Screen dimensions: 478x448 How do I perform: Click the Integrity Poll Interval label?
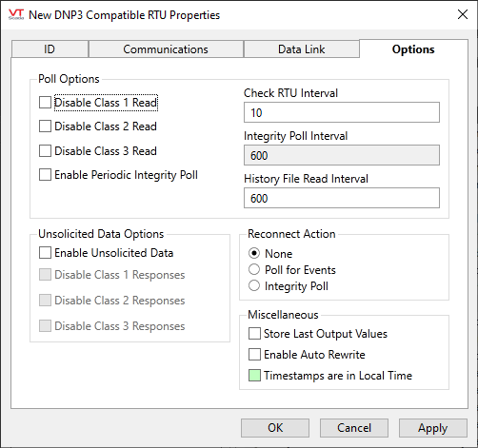tap(295, 136)
